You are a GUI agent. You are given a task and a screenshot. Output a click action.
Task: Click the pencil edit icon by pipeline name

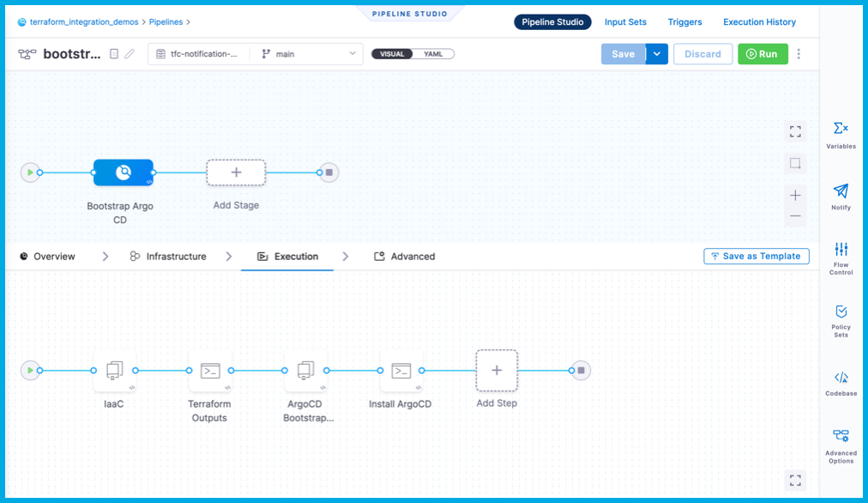(130, 54)
